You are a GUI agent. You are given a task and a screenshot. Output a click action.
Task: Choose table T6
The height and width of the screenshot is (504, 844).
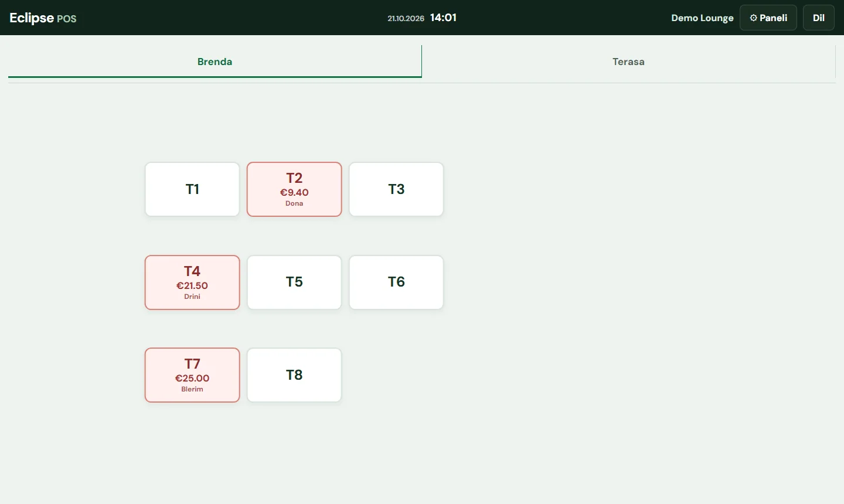[396, 282]
